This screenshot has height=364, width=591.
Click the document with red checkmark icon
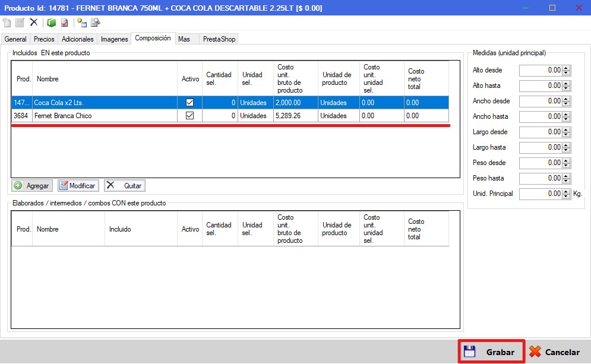pos(65,23)
